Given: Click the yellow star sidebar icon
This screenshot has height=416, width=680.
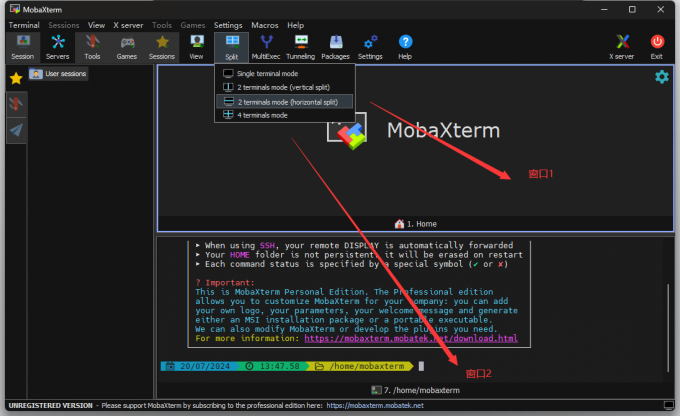Looking at the screenshot, I should tap(16, 79).
